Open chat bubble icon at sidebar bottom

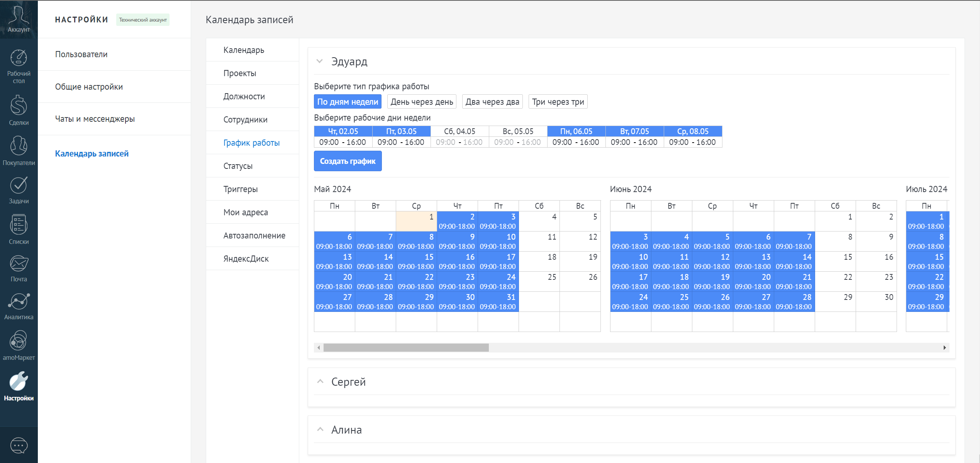tap(19, 446)
